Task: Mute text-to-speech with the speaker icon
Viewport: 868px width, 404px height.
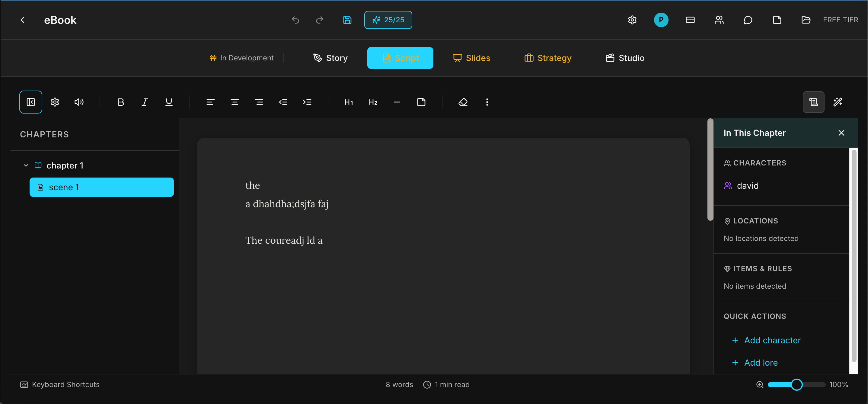Action: (79, 102)
